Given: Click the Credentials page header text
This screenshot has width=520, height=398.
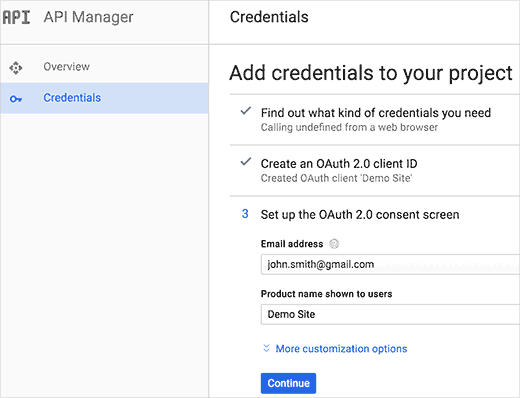Looking at the screenshot, I should pyautogui.click(x=269, y=17).
